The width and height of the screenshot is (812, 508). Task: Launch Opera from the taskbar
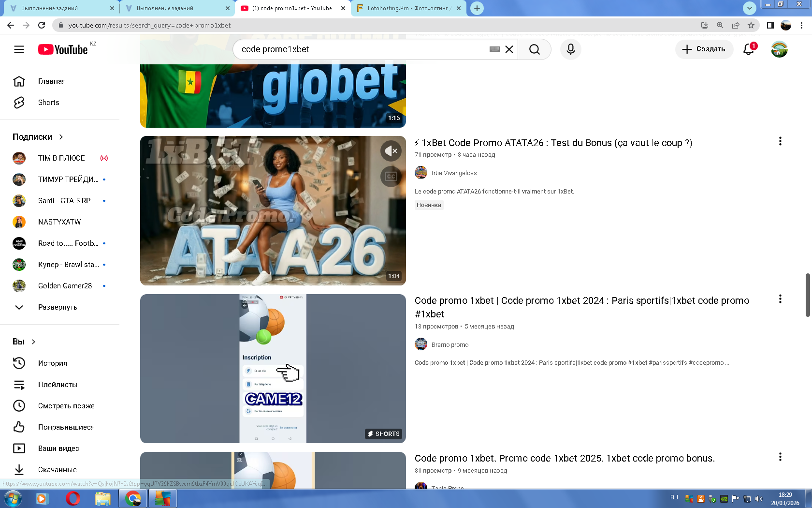click(x=73, y=498)
